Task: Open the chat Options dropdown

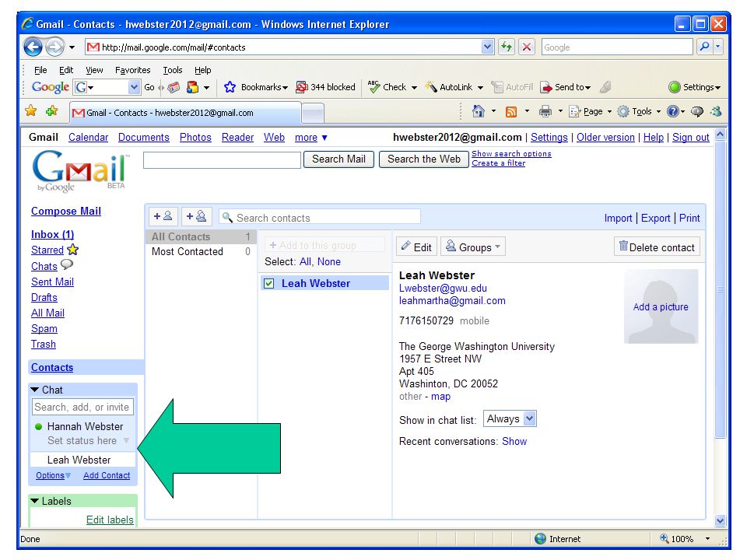Action: coord(54,475)
